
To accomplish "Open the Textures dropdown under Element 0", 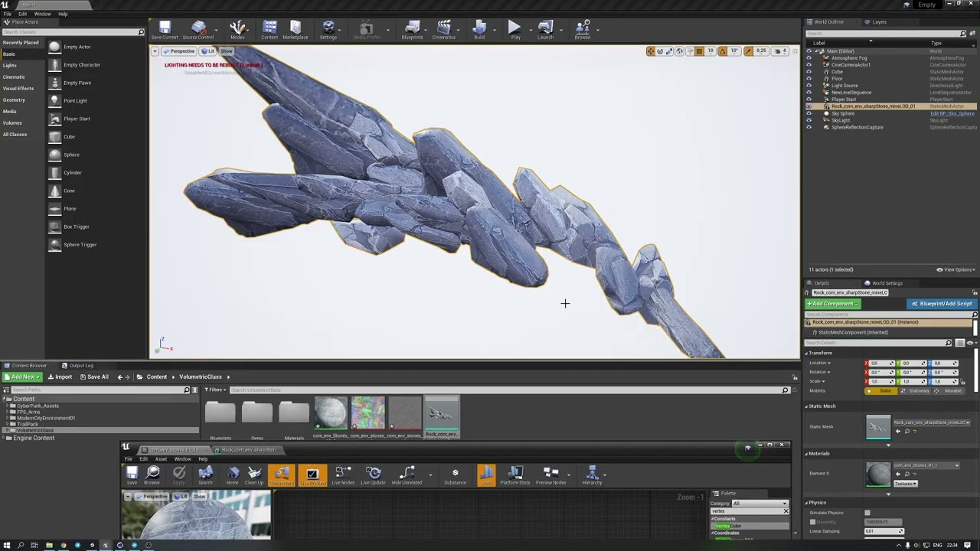I will 905,484.
